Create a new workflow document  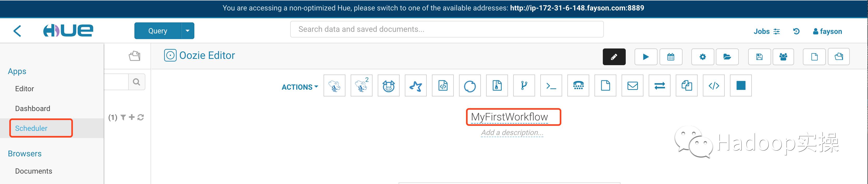814,57
